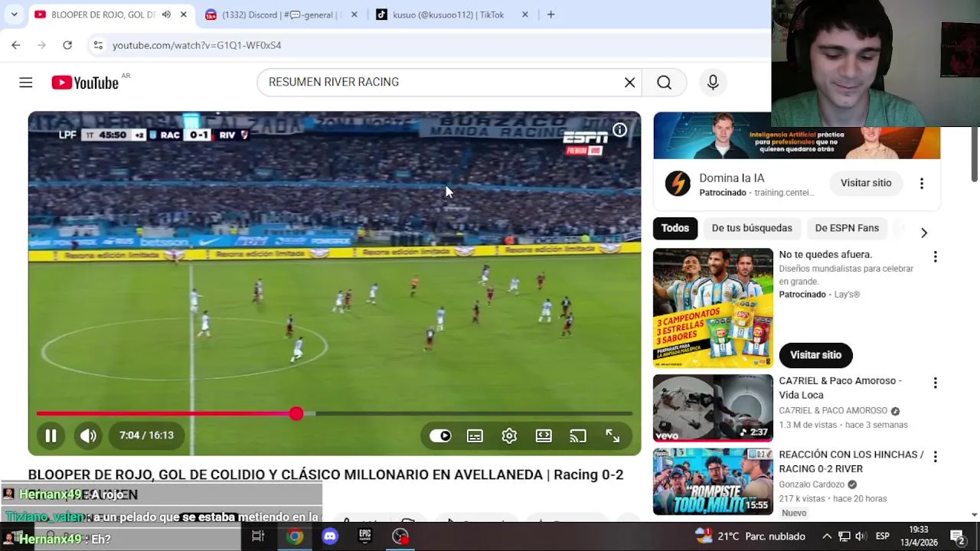Close the TikTok tab

[x=524, y=15]
